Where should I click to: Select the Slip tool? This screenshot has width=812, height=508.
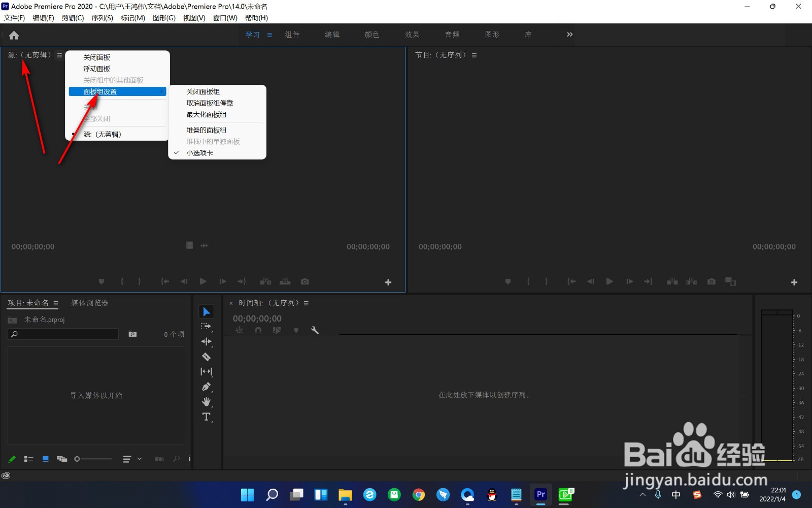[x=206, y=372]
